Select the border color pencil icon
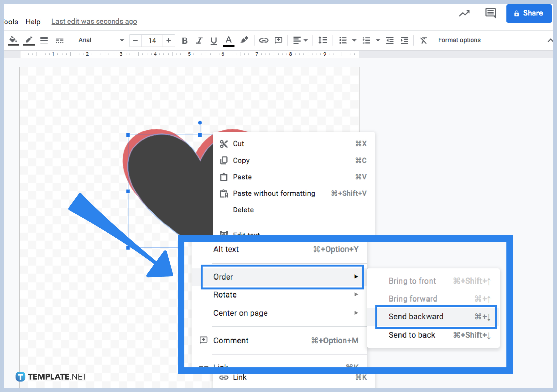The width and height of the screenshot is (557, 392). tap(29, 40)
